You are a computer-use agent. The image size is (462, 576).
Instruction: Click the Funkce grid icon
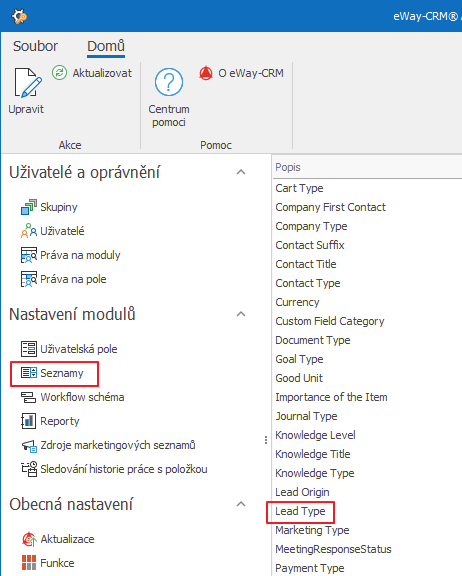[29, 563]
